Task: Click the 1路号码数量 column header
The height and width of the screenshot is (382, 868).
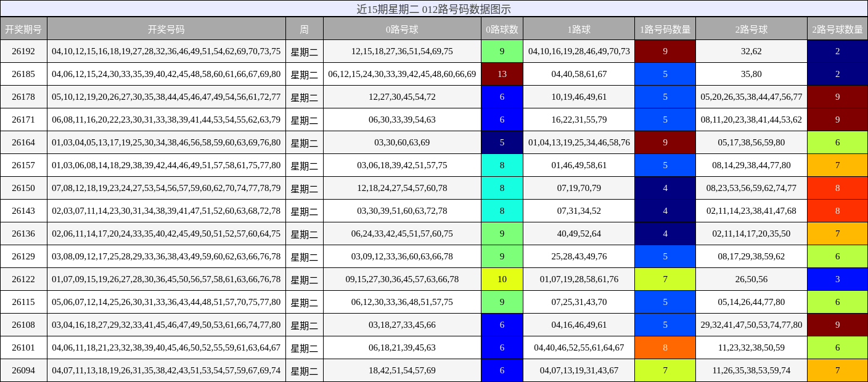Action: (665, 29)
